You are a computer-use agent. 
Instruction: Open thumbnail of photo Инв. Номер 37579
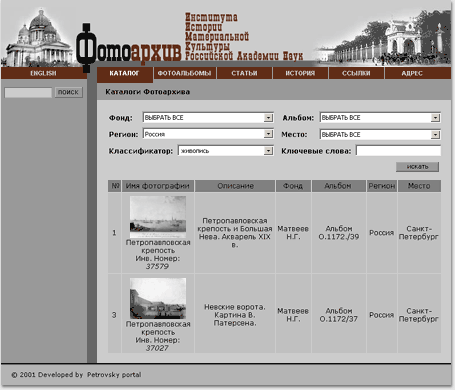tap(158, 217)
